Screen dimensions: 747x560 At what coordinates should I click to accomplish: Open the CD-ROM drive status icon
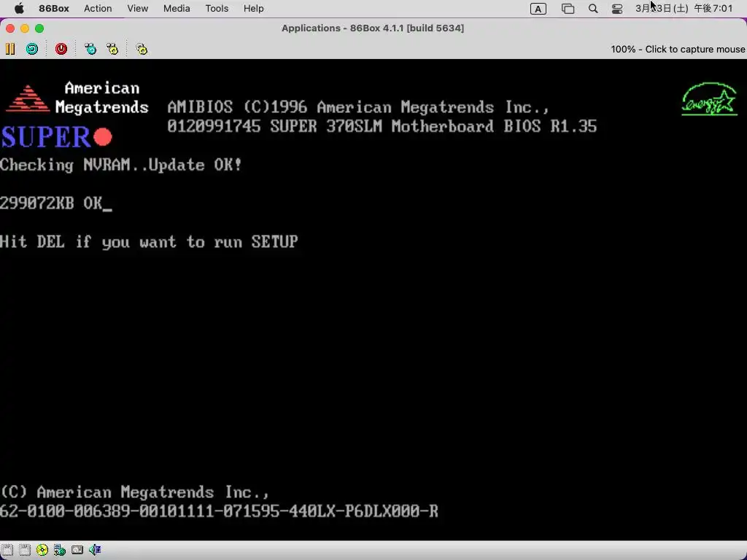point(42,550)
